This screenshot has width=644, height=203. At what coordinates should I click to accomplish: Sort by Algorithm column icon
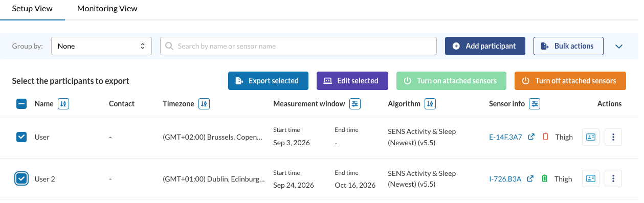(430, 104)
